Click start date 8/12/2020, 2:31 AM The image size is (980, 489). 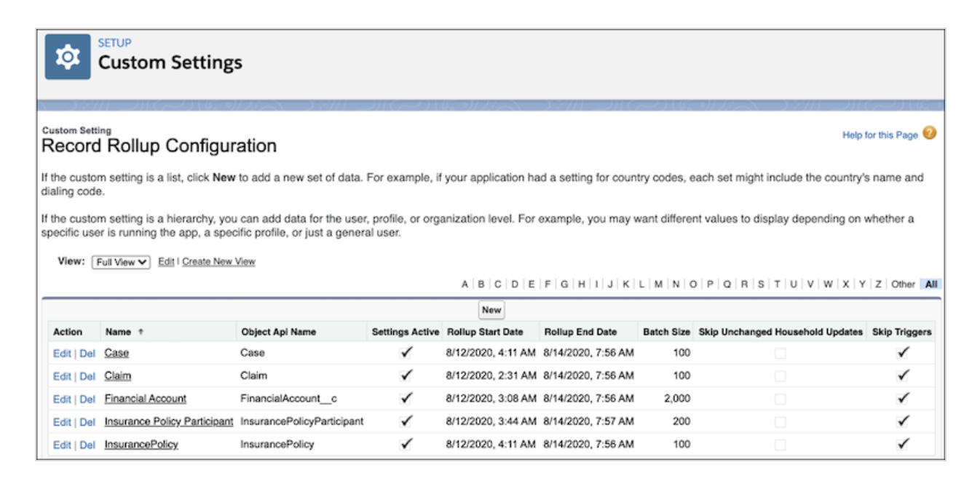[x=491, y=375]
